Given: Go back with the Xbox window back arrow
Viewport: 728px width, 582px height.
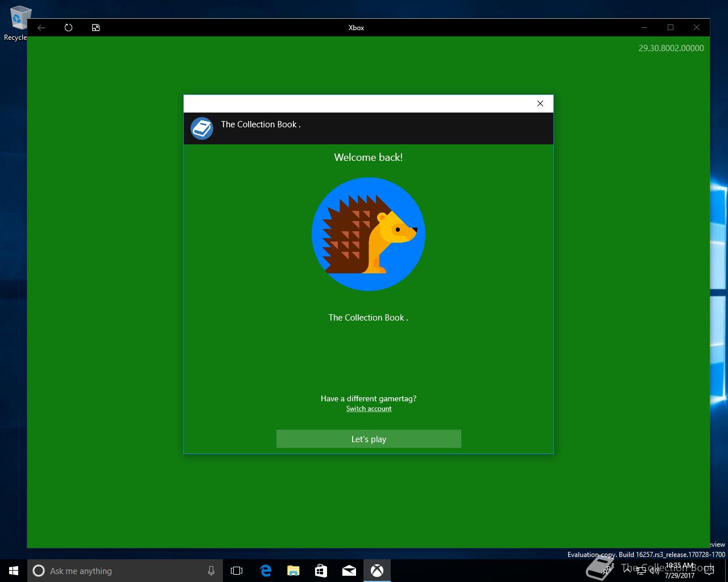Looking at the screenshot, I should tap(42, 27).
